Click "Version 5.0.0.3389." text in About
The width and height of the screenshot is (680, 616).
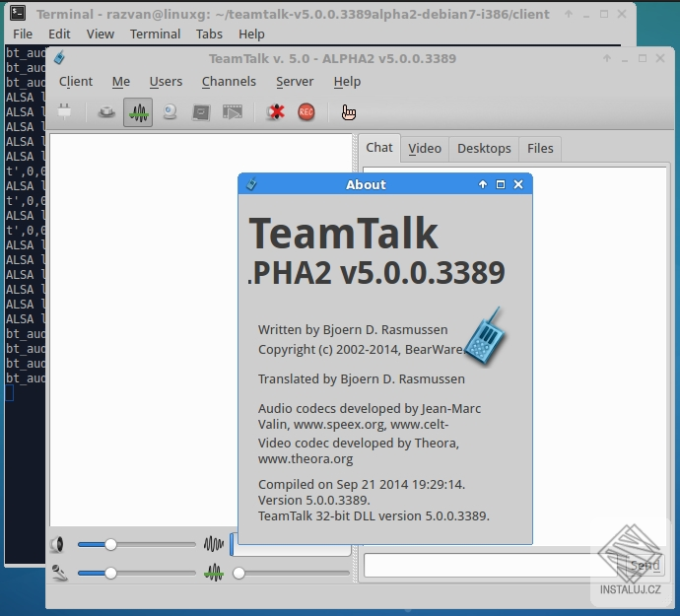coord(314,500)
